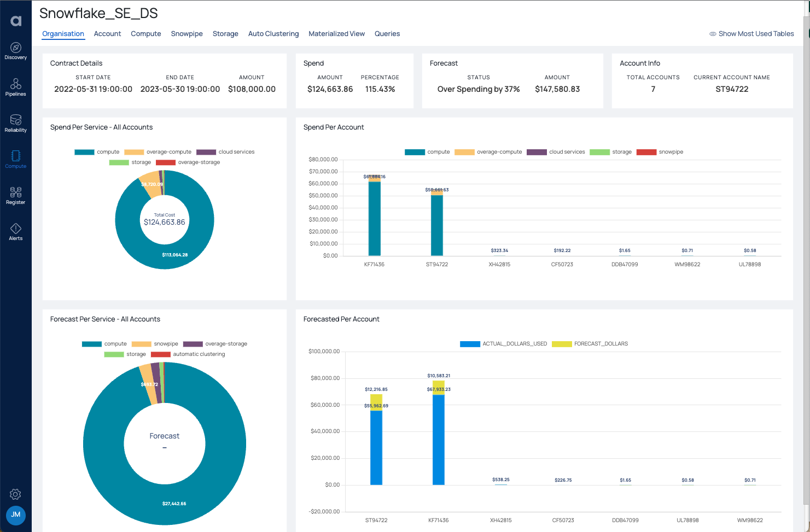Click the forecast status Over Spending by 37%
The height and width of the screenshot is (532, 810).
click(x=479, y=89)
